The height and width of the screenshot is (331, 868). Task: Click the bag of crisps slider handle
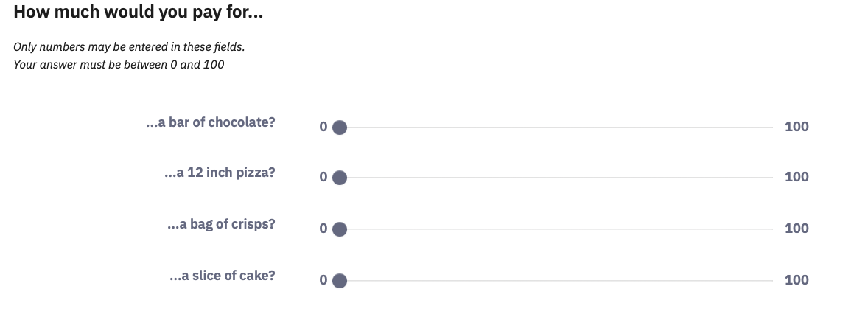coord(339,229)
